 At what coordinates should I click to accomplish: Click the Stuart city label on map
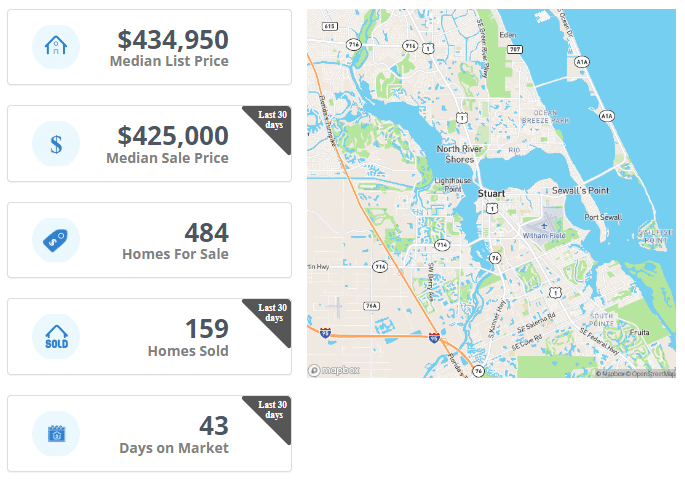pos(491,193)
